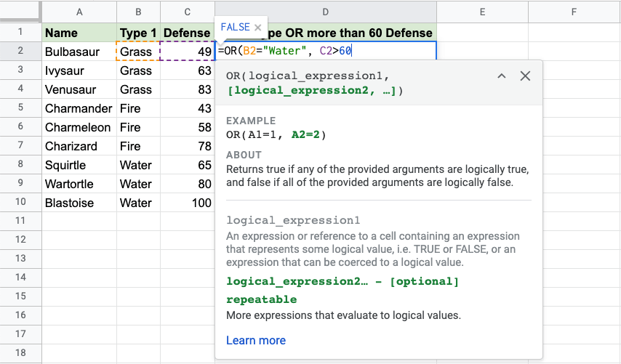The height and width of the screenshot is (364, 621).
Task: Select column B header
Action: click(137, 11)
